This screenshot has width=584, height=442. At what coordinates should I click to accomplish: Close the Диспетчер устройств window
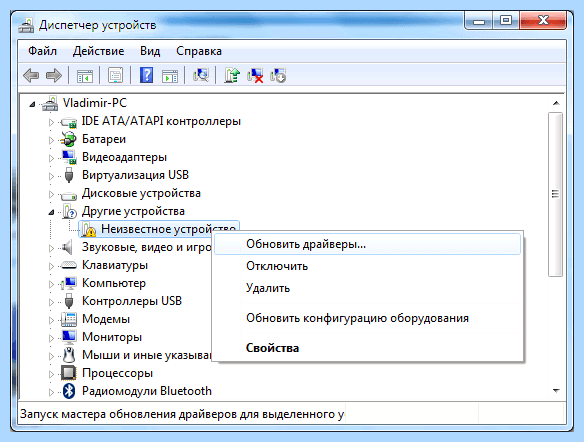543,21
